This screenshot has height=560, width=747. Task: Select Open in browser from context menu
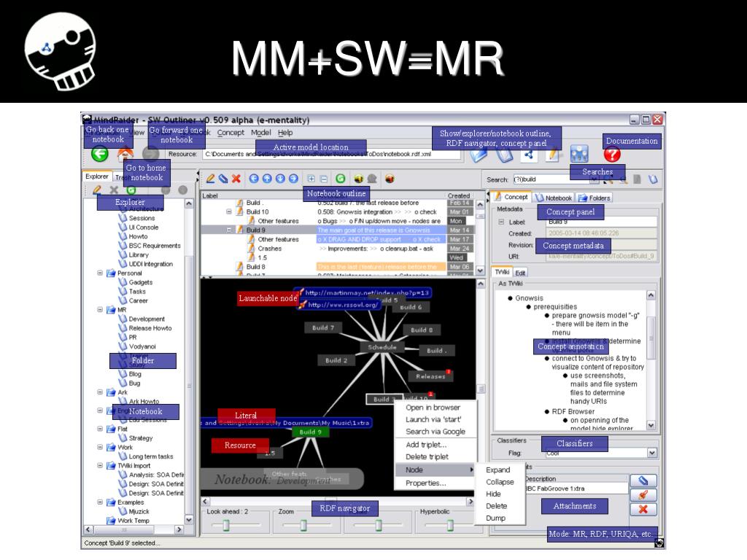[433, 407]
